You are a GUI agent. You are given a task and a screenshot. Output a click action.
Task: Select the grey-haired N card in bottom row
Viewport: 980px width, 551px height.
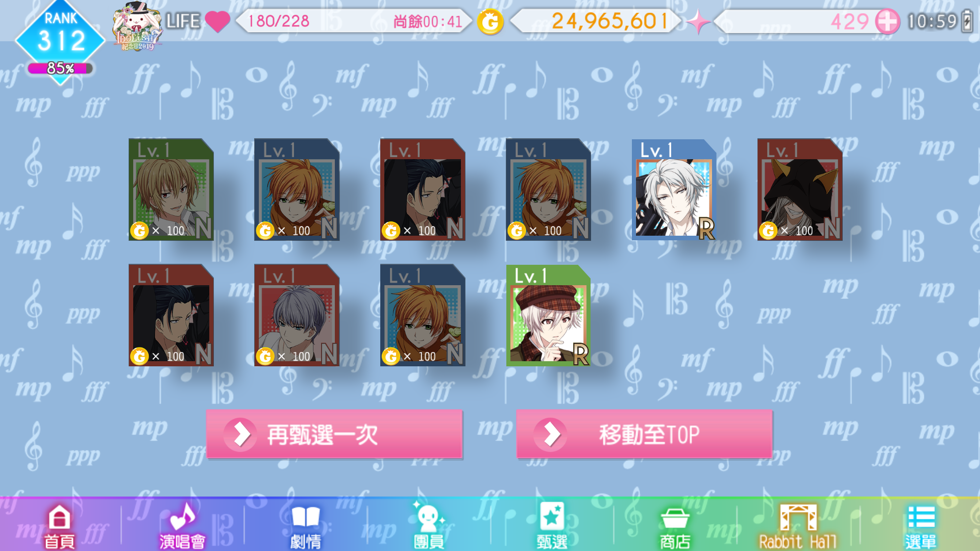[x=297, y=315]
